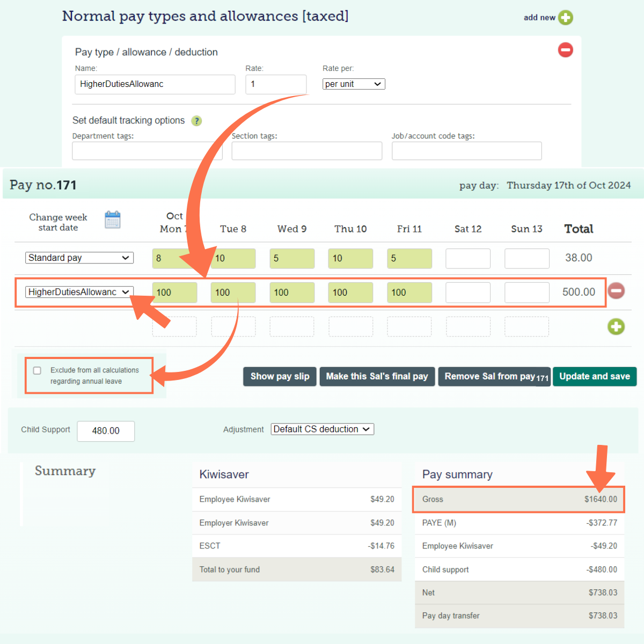Open the calendar to change week start date
The image size is (644, 644).
[112, 219]
